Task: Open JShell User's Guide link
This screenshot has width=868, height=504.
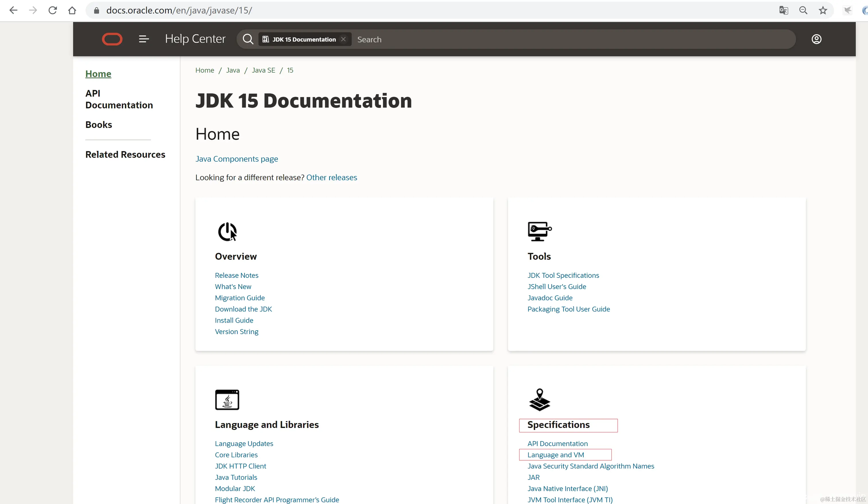Action: tap(556, 287)
